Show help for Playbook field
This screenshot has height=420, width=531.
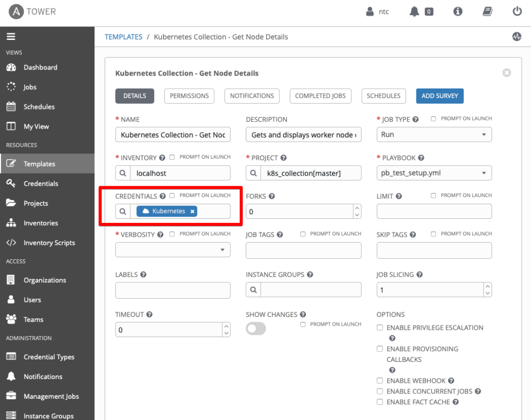421,158
